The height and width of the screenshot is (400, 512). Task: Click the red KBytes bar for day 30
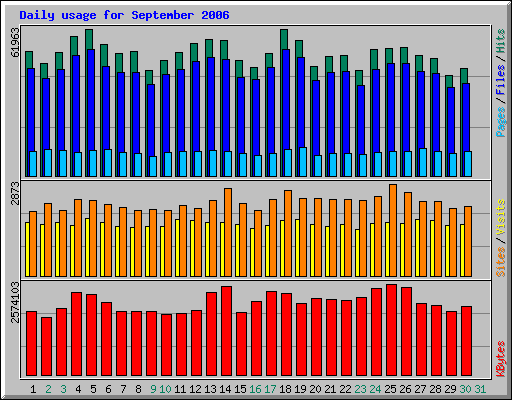pyautogui.click(x=467, y=341)
